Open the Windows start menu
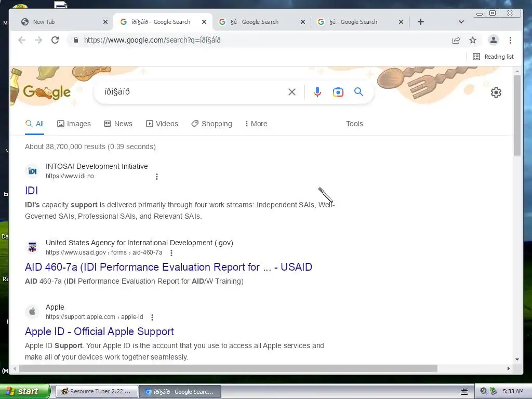Viewport: 532px width, 399px height. pos(24,391)
